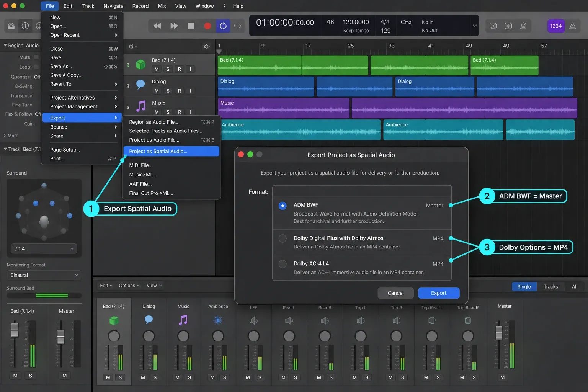Select Dolby Digital Plus with Dolby Atmos option
The width and height of the screenshot is (588, 392).
(283, 238)
